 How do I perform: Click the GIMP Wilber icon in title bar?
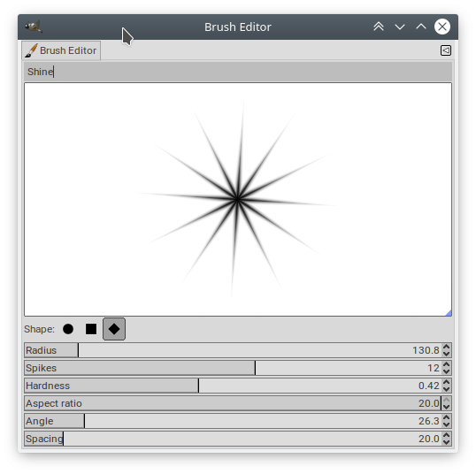(x=33, y=27)
